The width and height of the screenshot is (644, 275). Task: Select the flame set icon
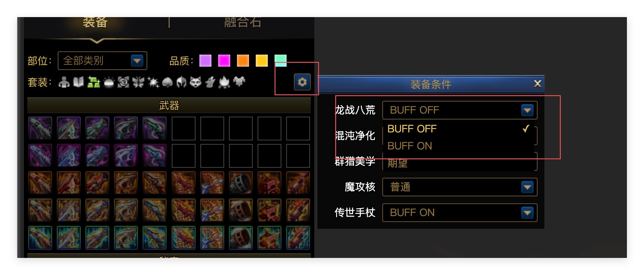225,82
